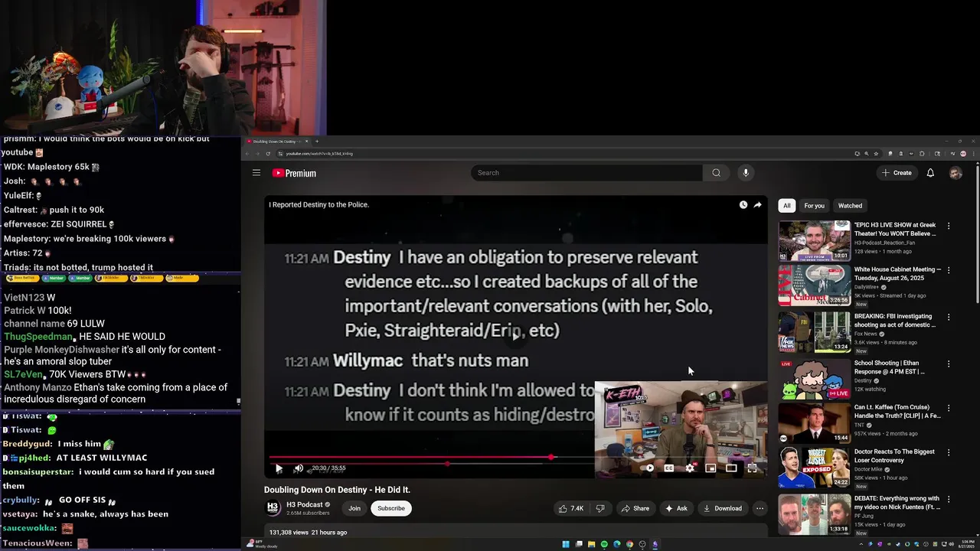
Task: Download the video with the Download button
Action: click(x=723, y=508)
